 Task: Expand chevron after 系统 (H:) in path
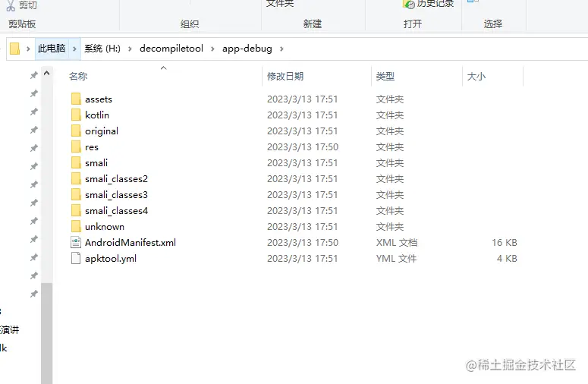(x=130, y=49)
